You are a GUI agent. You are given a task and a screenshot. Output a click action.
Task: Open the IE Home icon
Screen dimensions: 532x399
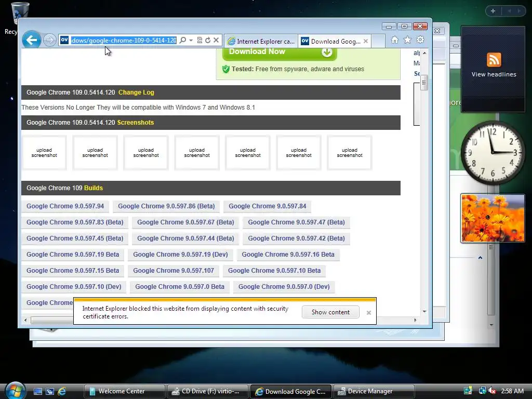point(395,40)
